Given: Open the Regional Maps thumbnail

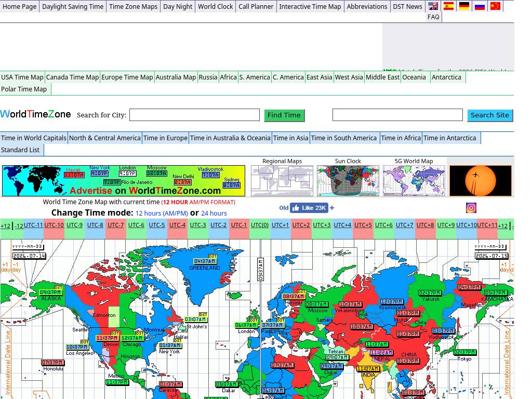Looking at the screenshot, I should pyautogui.click(x=282, y=181).
